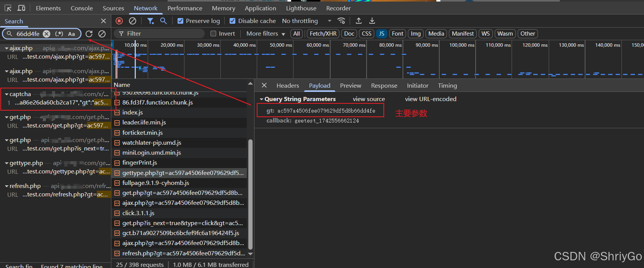Filter requests by Img type
Viewport: 644px width, 268px height.
(416, 34)
